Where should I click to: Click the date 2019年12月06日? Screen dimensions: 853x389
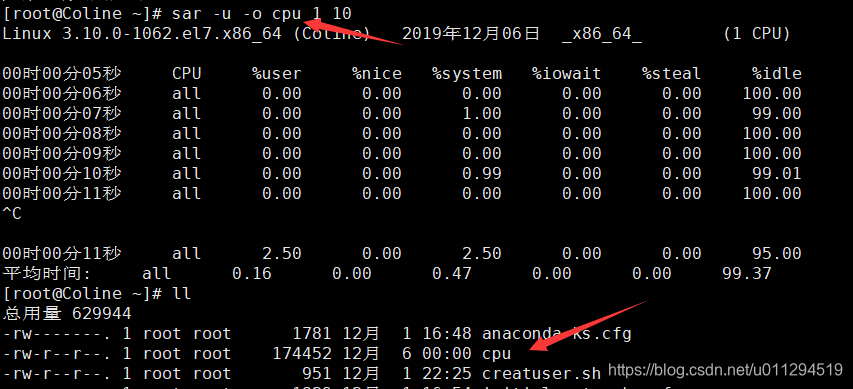(x=471, y=34)
